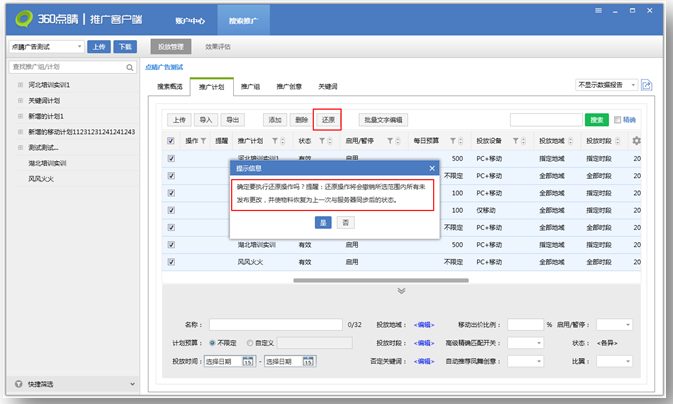Image resolution: width=673 pixels, height=404 pixels.
Task: Click the search magnifier in the sidebar
Action: pyautogui.click(x=130, y=68)
